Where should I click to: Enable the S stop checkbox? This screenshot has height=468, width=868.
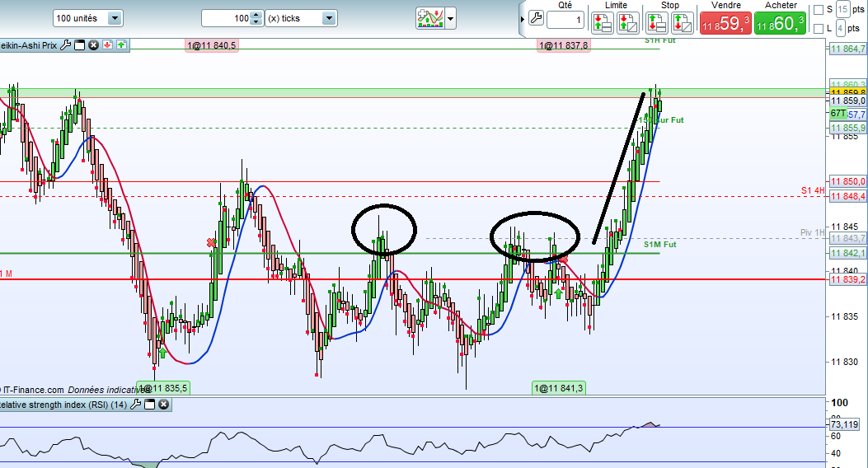coord(819,9)
